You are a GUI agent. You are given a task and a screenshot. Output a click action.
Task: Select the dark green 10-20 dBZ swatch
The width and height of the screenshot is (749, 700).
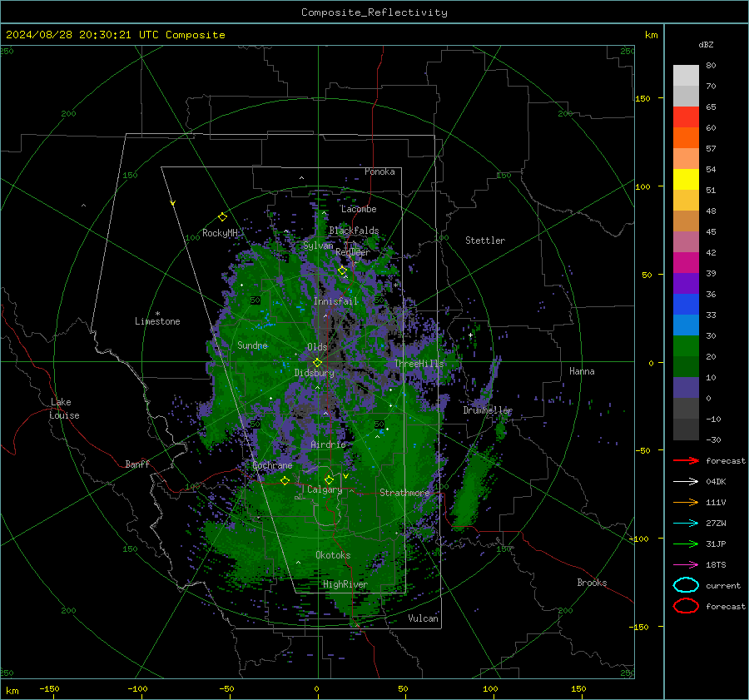(686, 366)
